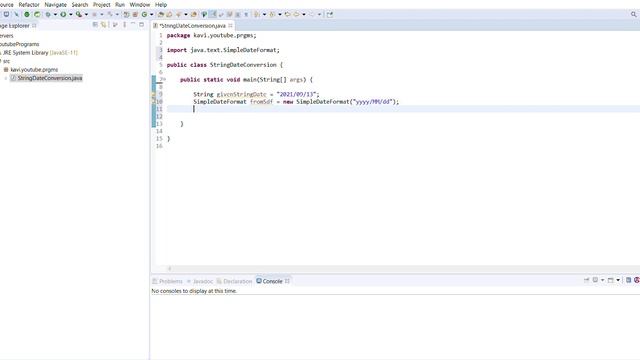
Task: Expand the StringDateConversion.java tree node arrow
Action: click(6, 78)
